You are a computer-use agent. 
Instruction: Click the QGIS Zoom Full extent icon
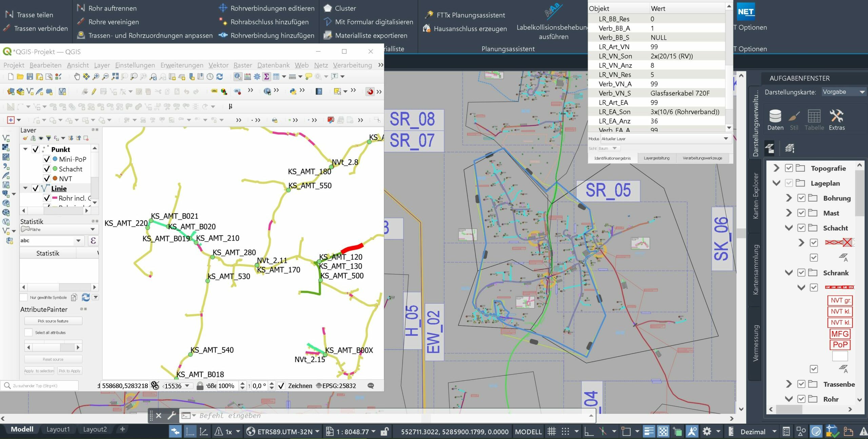tap(115, 77)
